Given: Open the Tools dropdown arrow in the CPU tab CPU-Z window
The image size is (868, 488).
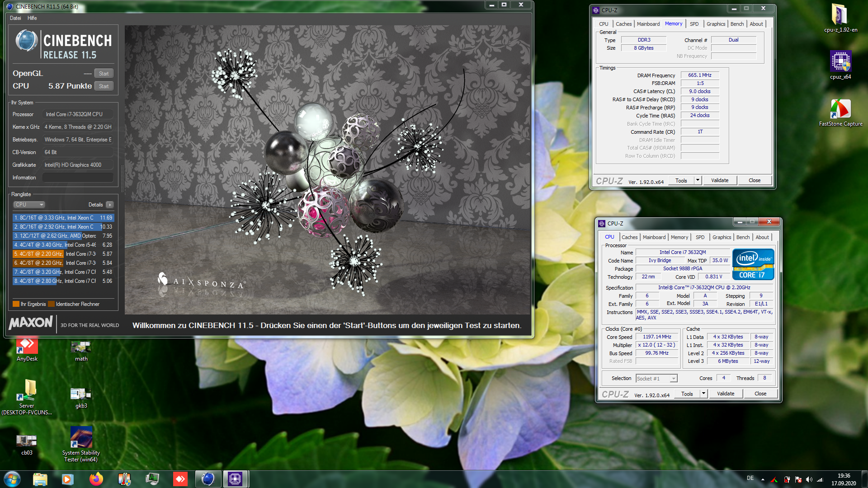Looking at the screenshot, I should (x=703, y=394).
